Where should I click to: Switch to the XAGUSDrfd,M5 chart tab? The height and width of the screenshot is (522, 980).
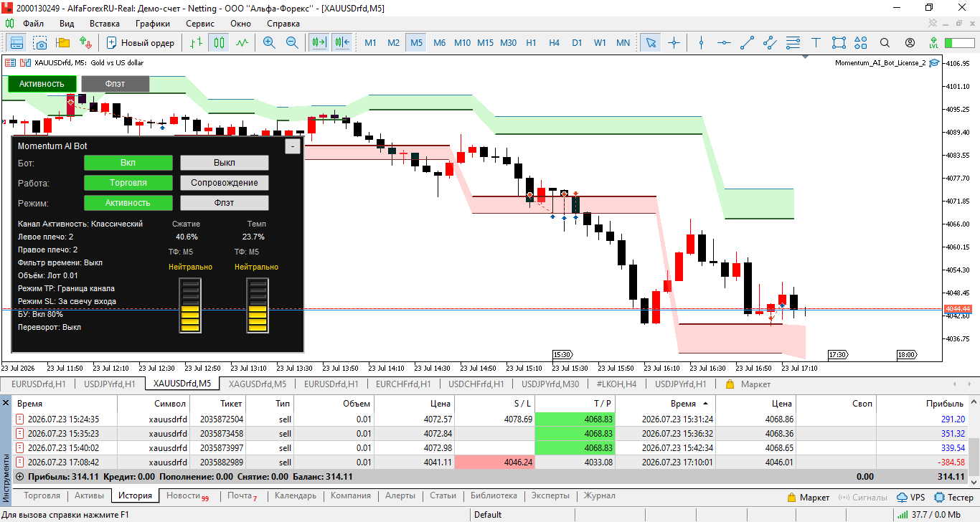pyautogui.click(x=257, y=384)
